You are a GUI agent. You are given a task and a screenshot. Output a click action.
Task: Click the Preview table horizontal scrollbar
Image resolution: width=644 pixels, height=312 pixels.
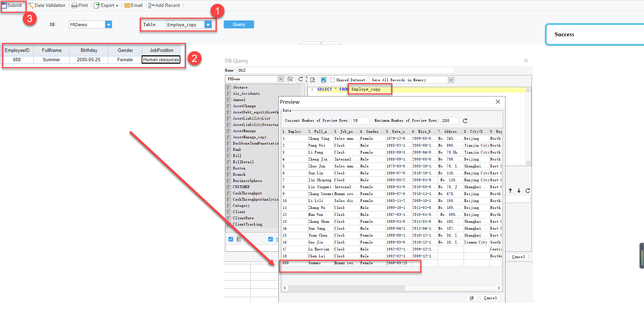click(x=346, y=288)
